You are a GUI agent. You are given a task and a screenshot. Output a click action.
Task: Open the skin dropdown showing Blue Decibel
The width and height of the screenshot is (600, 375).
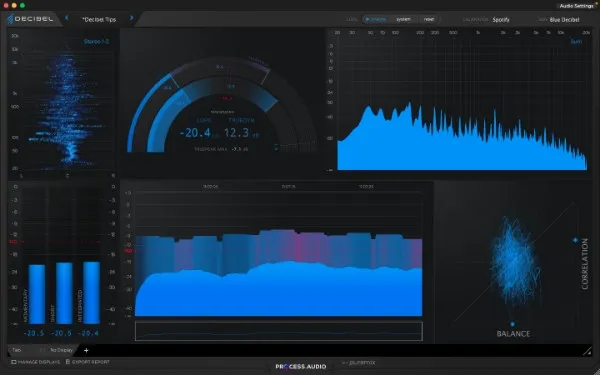564,20
